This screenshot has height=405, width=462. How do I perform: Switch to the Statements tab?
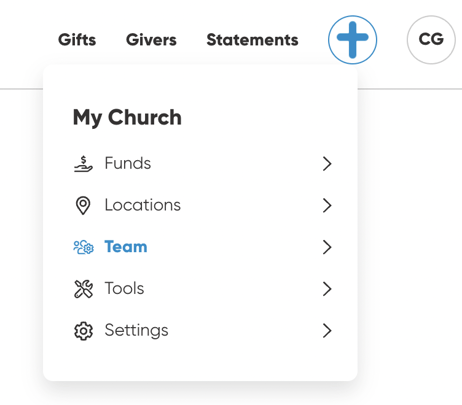tap(252, 40)
